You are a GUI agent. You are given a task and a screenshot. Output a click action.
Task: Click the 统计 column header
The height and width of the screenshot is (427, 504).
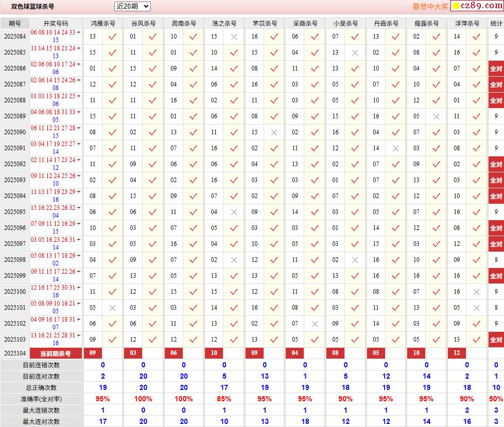click(496, 24)
